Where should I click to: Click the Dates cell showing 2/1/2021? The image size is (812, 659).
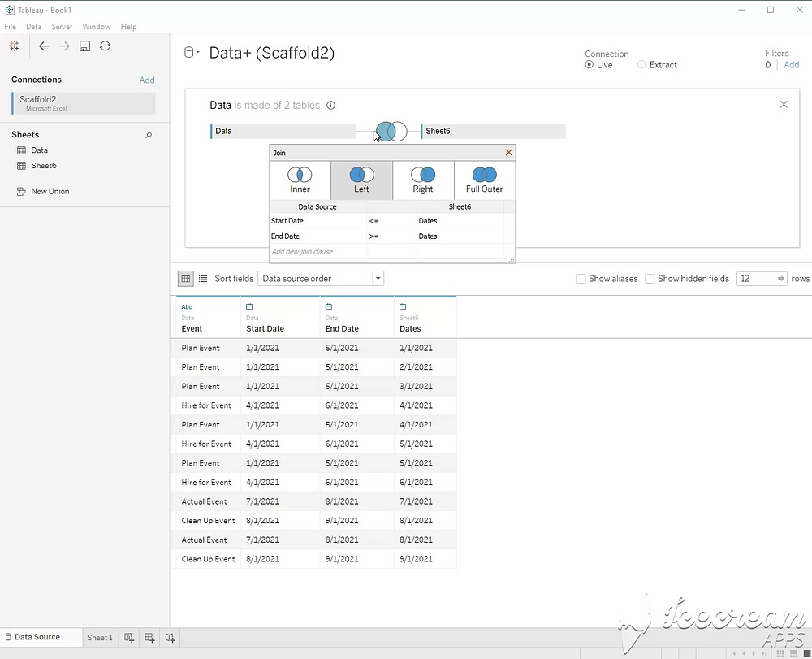(x=416, y=367)
